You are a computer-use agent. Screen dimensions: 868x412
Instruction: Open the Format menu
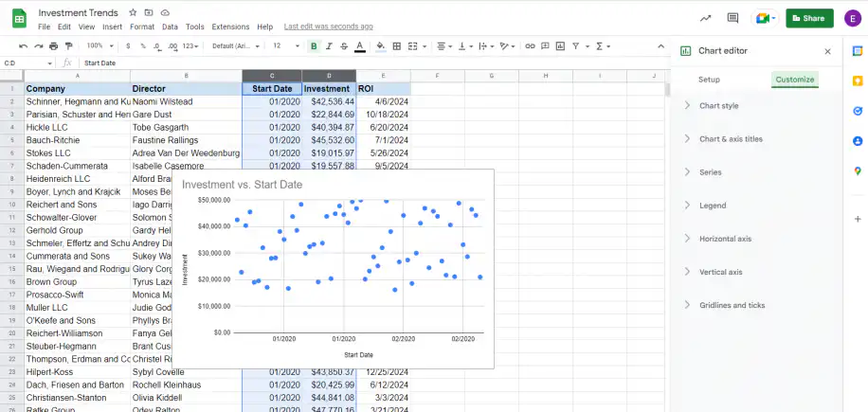[x=142, y=27]
